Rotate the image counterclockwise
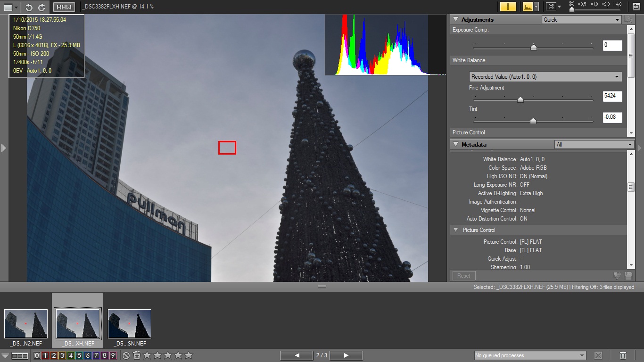 pyautogui.click(x=29, y=7)
